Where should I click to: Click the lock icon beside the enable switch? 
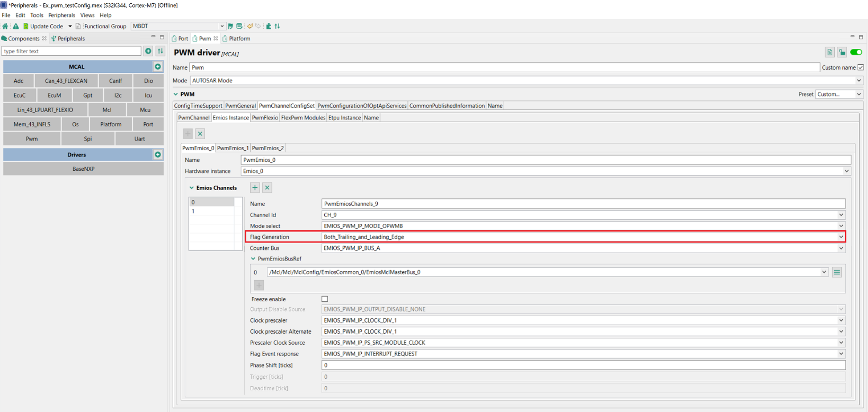[x=842, y=52]
